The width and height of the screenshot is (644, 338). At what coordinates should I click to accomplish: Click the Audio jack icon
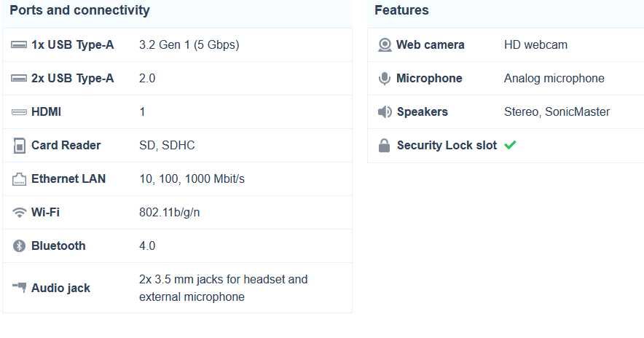pos(19,288)
